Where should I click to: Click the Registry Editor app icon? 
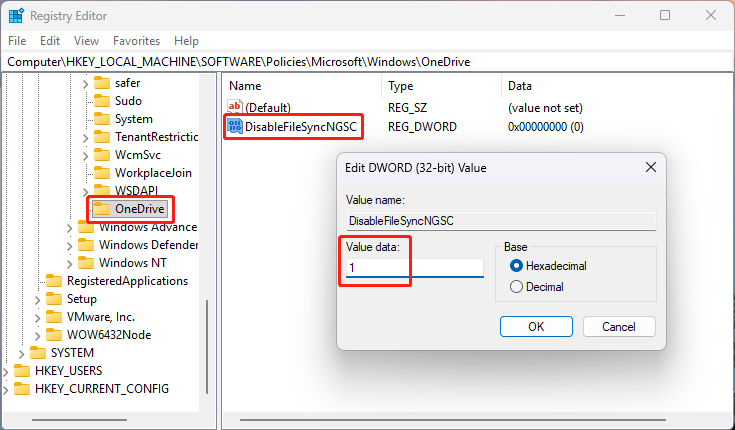point(16,15)
